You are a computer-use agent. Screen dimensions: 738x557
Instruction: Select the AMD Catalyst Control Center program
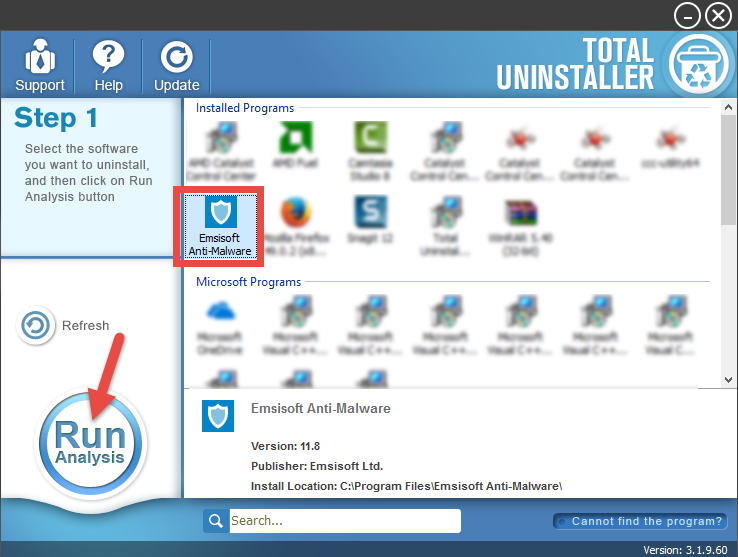click(221, 152)
